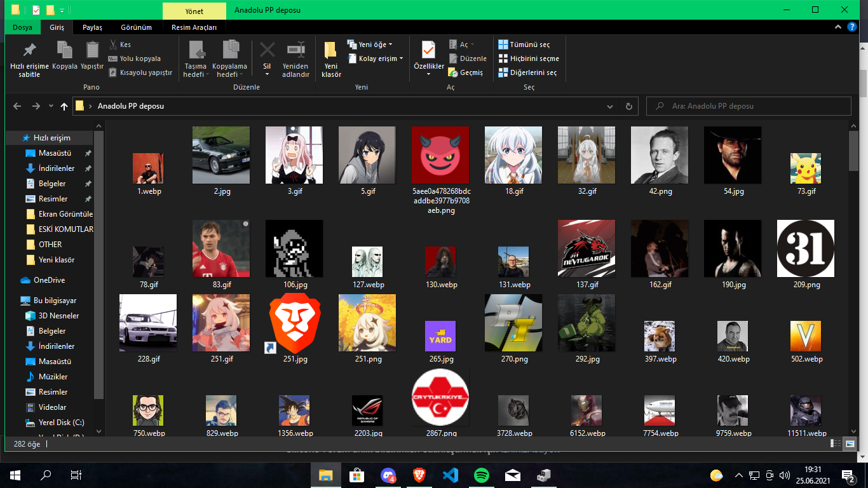This screenshot has width=868, height=488.
Task: Switch to the Paylaş tab
Action: (x=92, y=27)
